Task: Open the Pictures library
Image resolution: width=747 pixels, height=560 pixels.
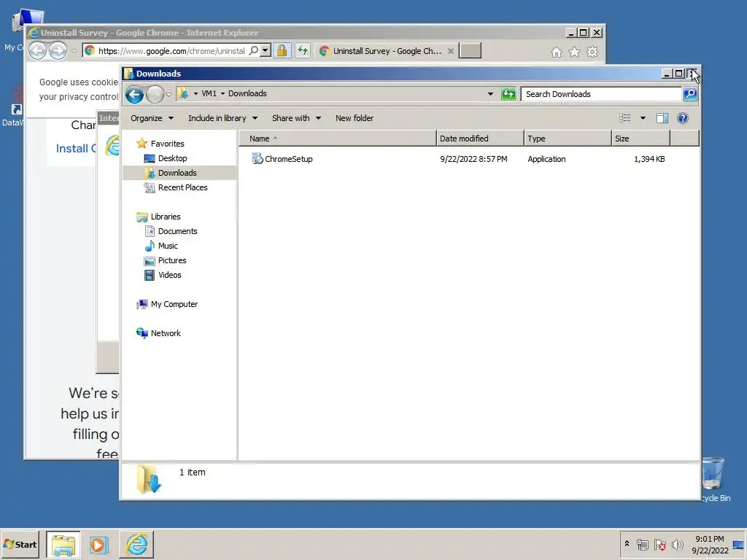Action: (172, 260)
